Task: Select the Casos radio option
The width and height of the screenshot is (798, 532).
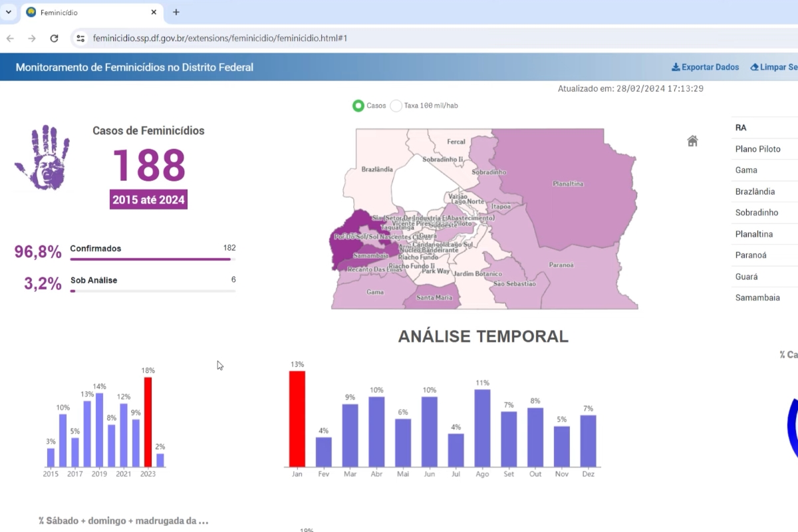Action: [358, 106]
